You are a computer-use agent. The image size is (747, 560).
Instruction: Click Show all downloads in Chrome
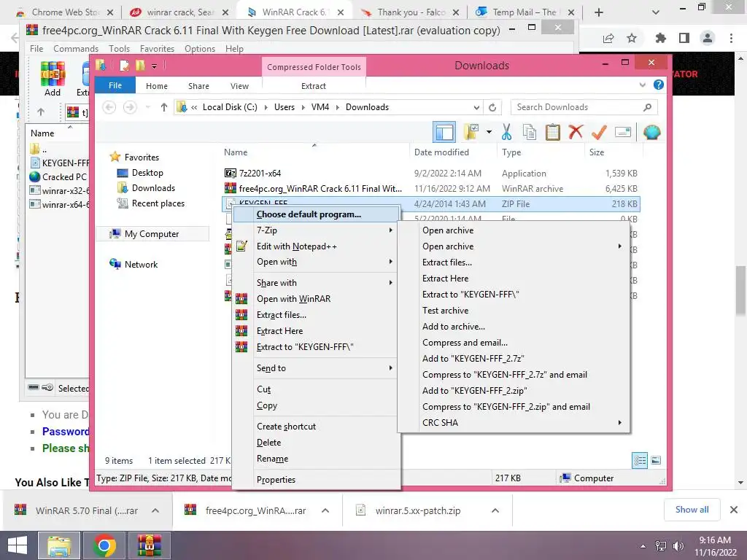click(692, 510)
